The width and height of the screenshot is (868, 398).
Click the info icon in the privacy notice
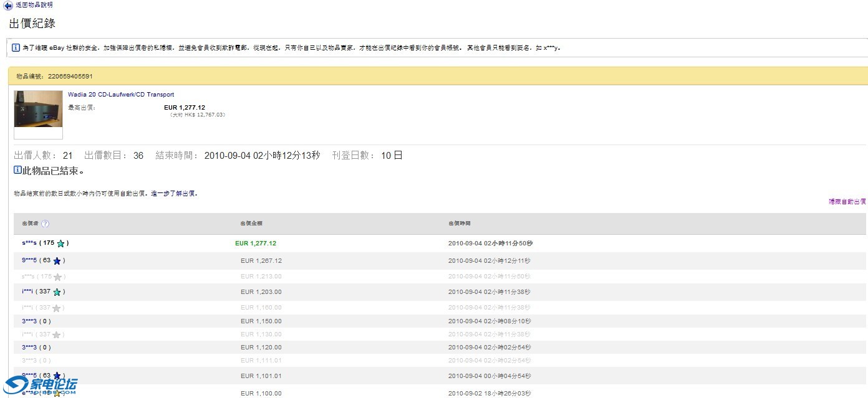pos(16,48)
